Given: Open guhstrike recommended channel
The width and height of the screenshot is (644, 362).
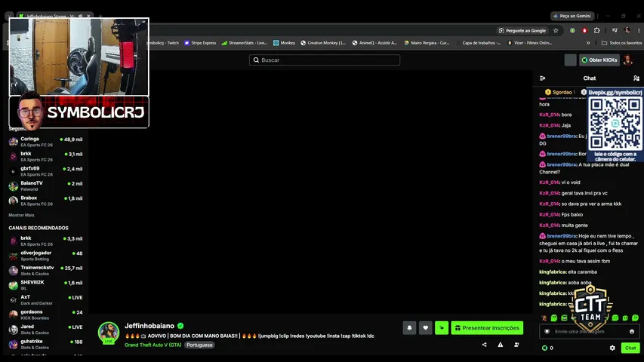Looking at the screenshot, I should (x=45, y=345).
